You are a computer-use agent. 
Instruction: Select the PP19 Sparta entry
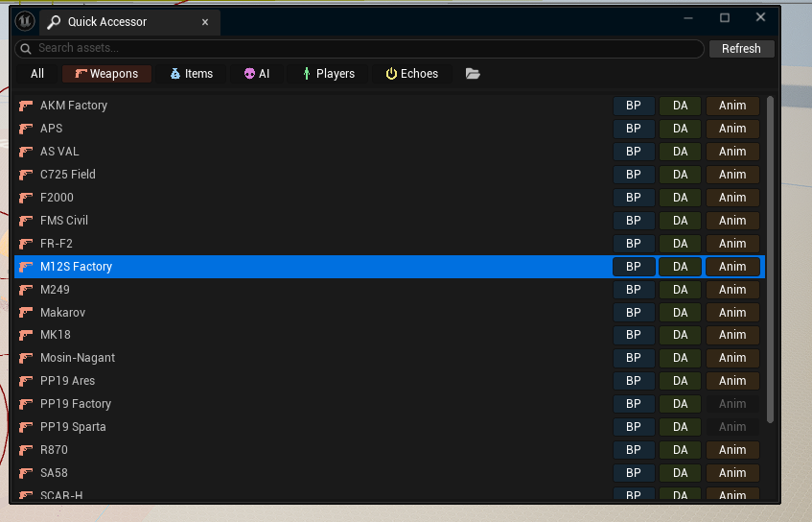coord(73,427)
